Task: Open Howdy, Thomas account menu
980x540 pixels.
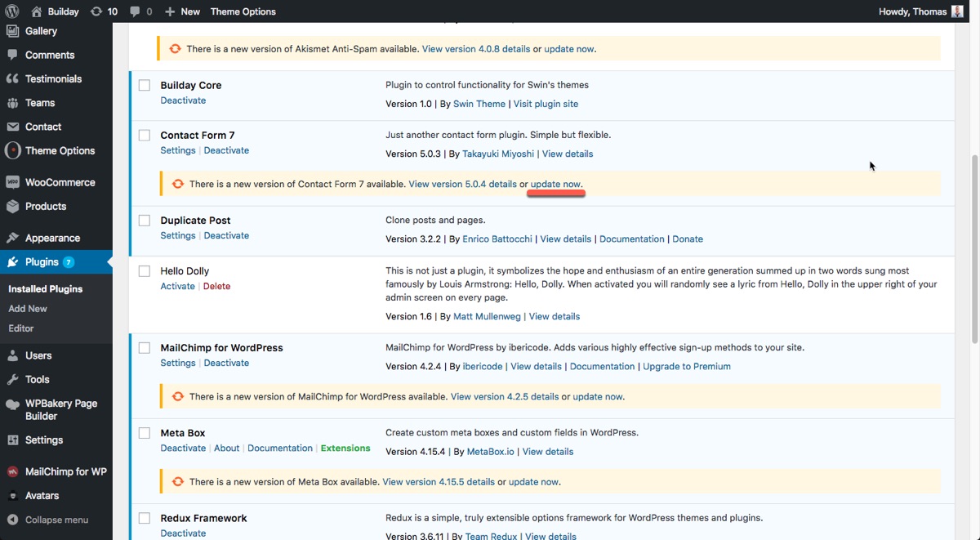Action: click(x=921, y=11)
